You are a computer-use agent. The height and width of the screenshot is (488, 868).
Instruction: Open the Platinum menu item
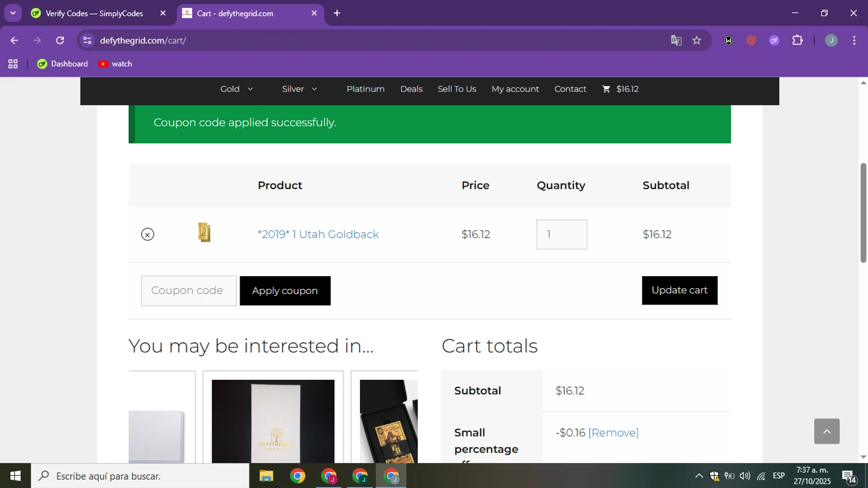coord(366,89)
